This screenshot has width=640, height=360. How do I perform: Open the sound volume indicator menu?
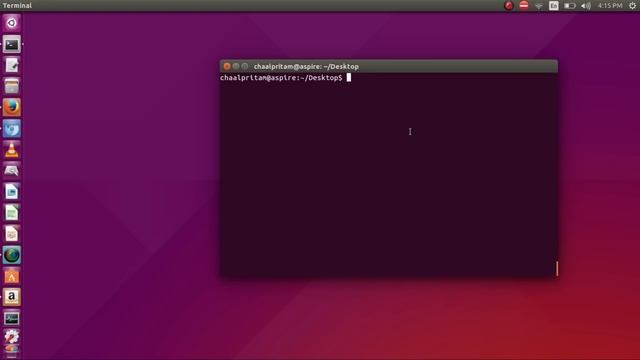pyautogui.click(x=586, y=6)
